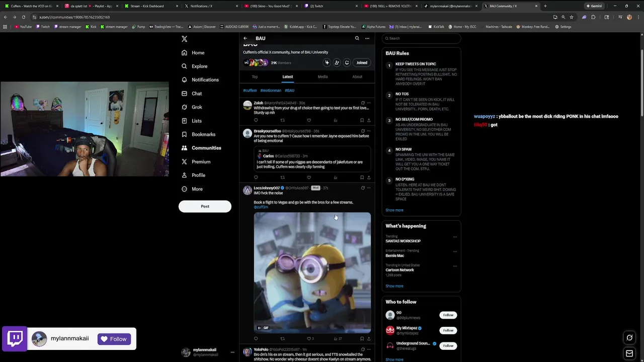Filter by #BAU hashtag

click(289, 90)
